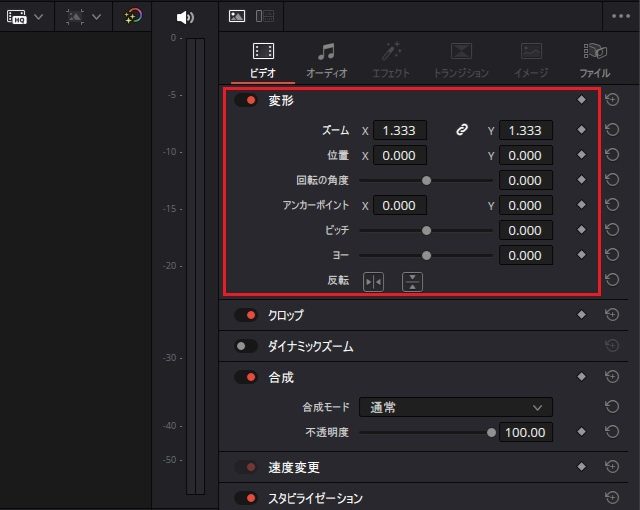Click the zoom X/Y link chain icon

462,130
